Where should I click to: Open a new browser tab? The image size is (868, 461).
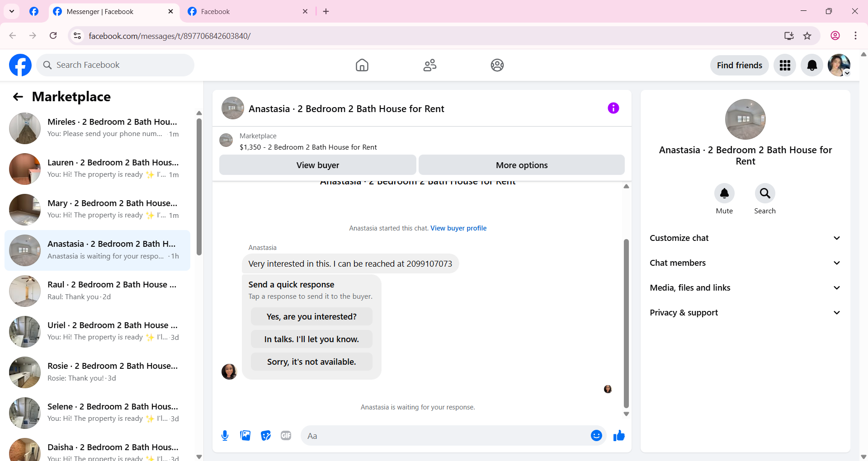click(x=326, y=11)
